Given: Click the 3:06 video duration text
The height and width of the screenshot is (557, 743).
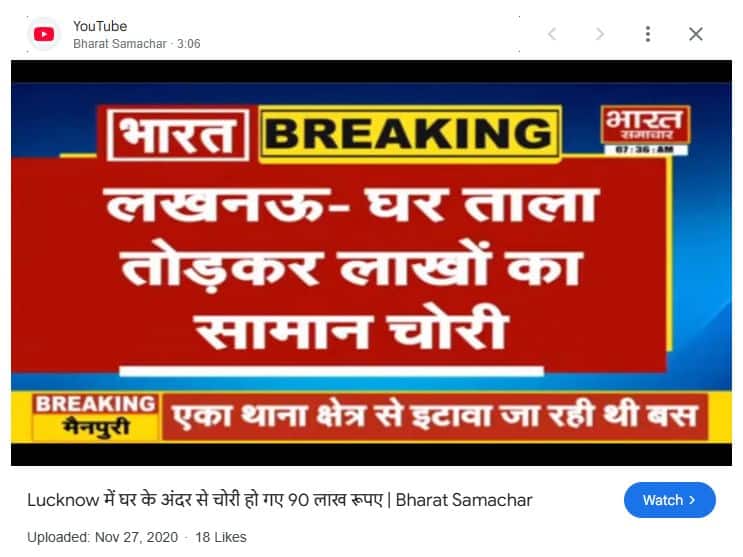Looking at the screenshot, I should click(189, 44).
